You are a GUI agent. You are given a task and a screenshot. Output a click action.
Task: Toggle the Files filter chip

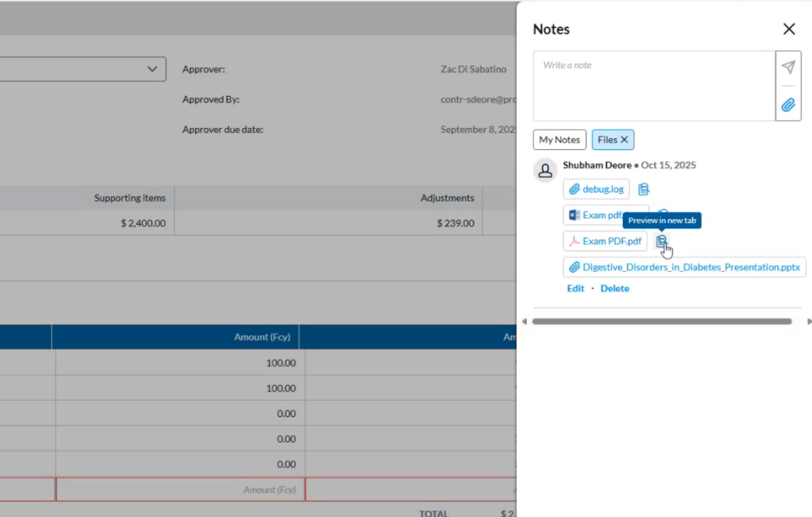click(607, 140)
